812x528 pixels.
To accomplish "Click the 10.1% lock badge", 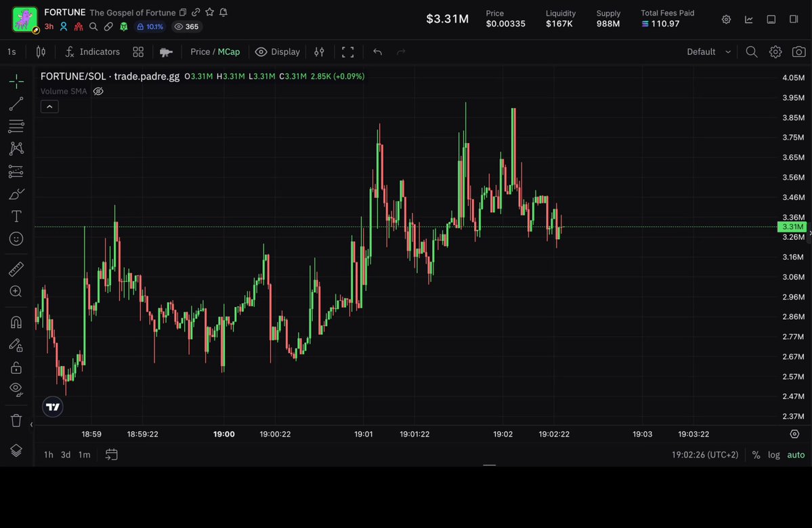I will [x=150, y=27].
